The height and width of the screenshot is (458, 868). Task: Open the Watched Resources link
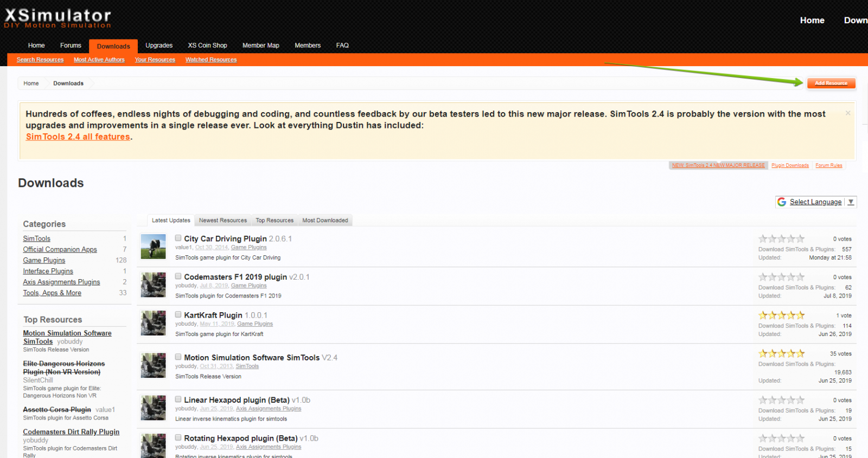211,60
